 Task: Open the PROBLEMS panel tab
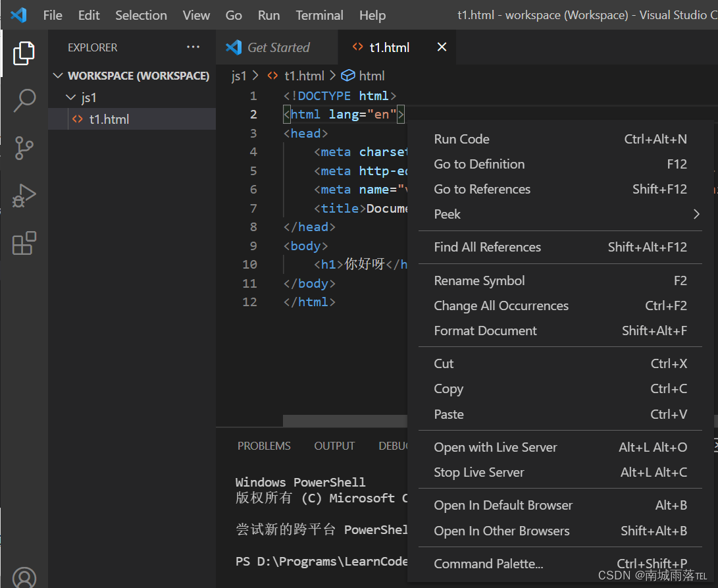(x=264, y=446)
